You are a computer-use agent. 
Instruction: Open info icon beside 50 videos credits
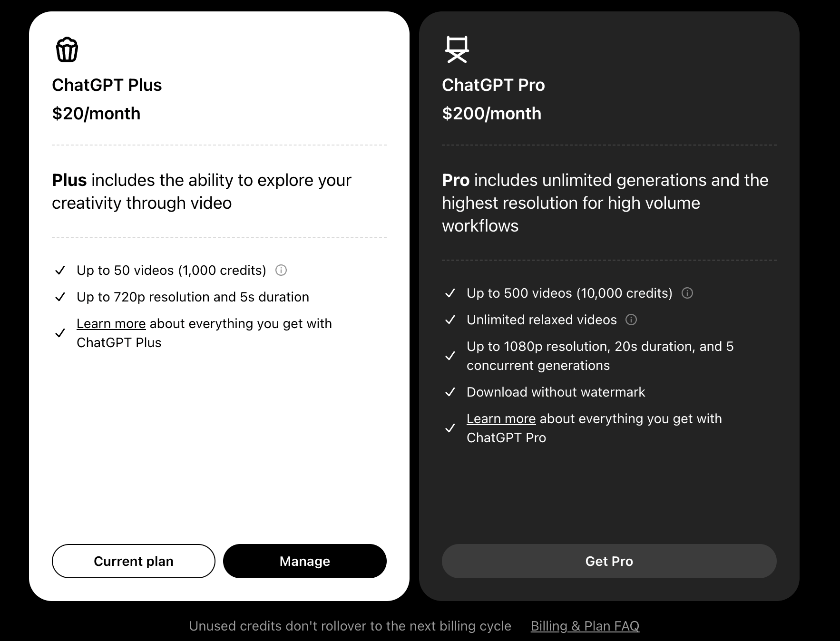pos(281,271)
